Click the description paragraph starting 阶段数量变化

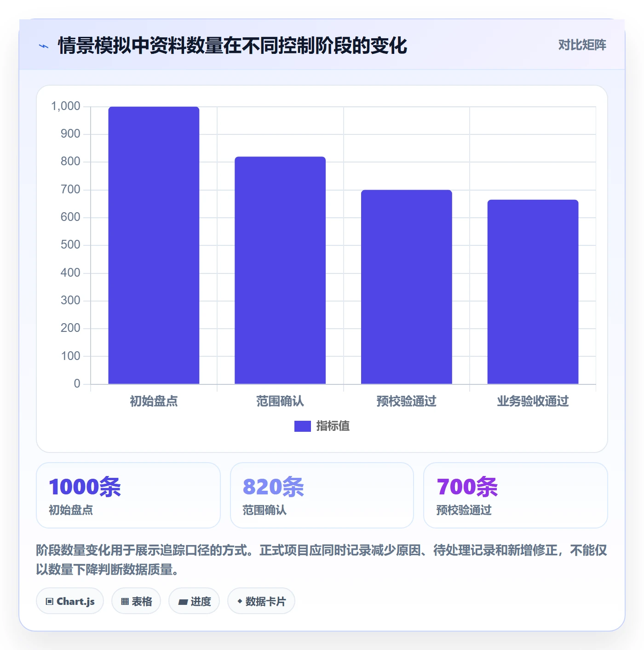tap(322, 560)
